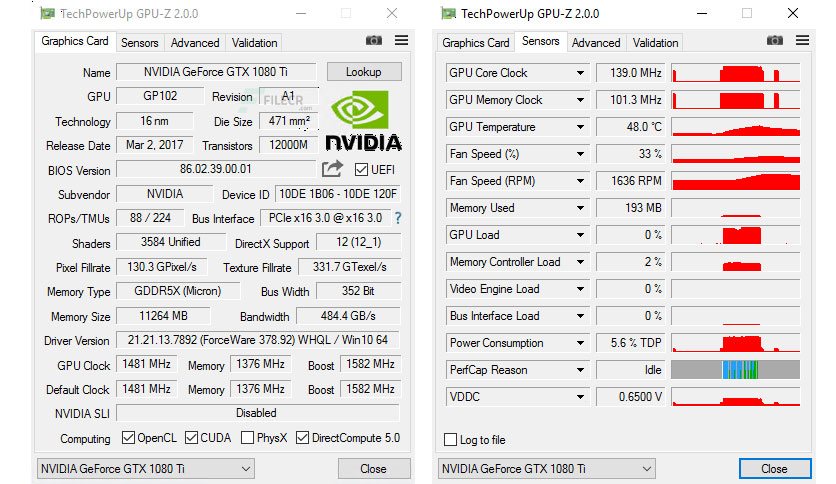Open GPU Memory Clock sensor dropdown
This screenshot has height=484, width=836.
(x=580, y=100)
